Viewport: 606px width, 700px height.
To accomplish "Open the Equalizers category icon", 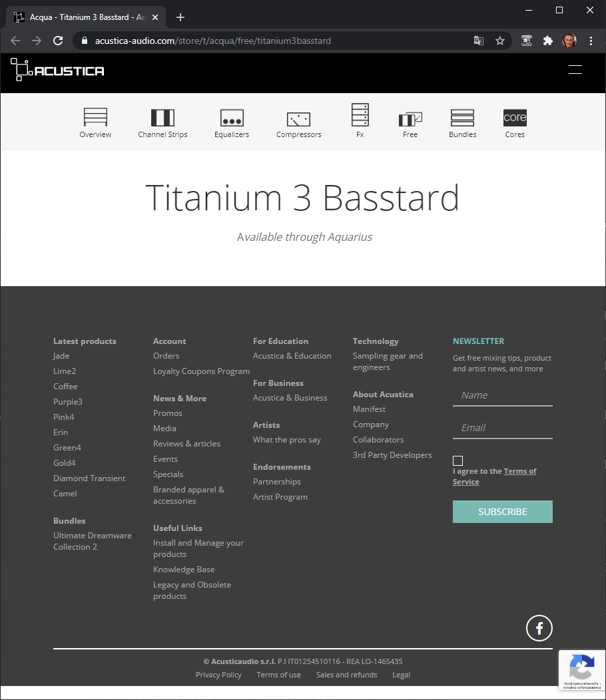I will click(232, 118).
